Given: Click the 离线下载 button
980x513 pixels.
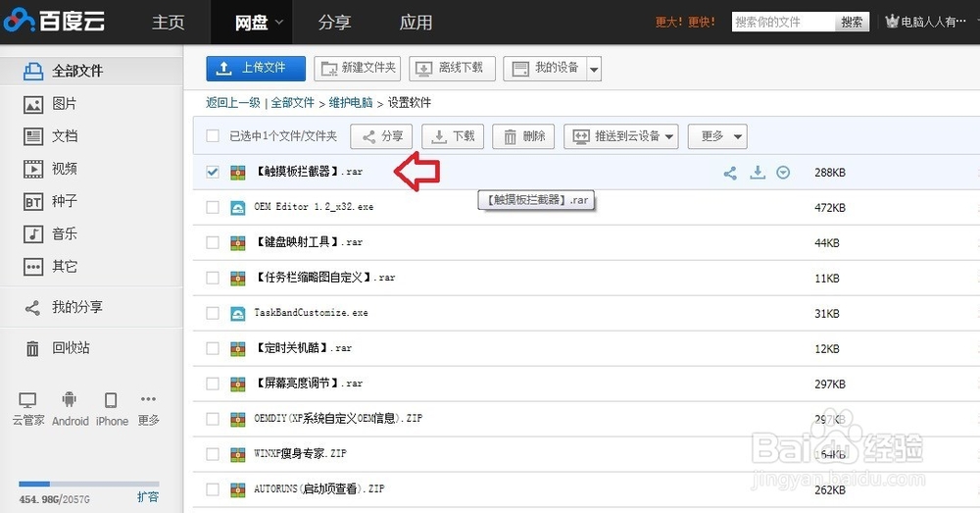Looking at the screenshot, I should 452,69.
